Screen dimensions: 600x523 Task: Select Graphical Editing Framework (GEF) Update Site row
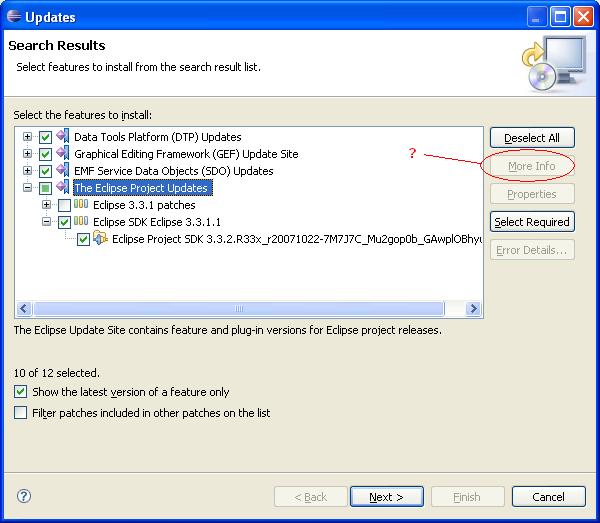(x=186, y=154)
